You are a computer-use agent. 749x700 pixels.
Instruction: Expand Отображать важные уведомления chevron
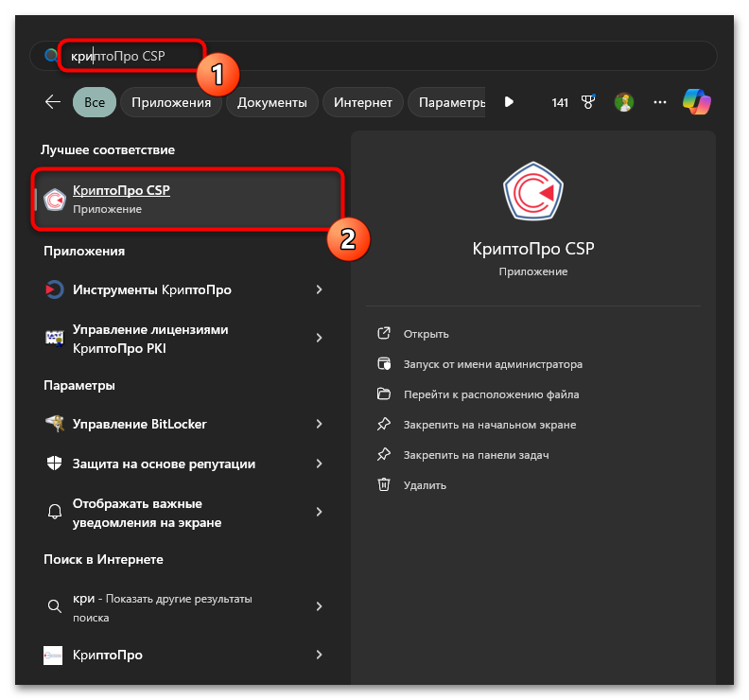[x=319, y=512]
